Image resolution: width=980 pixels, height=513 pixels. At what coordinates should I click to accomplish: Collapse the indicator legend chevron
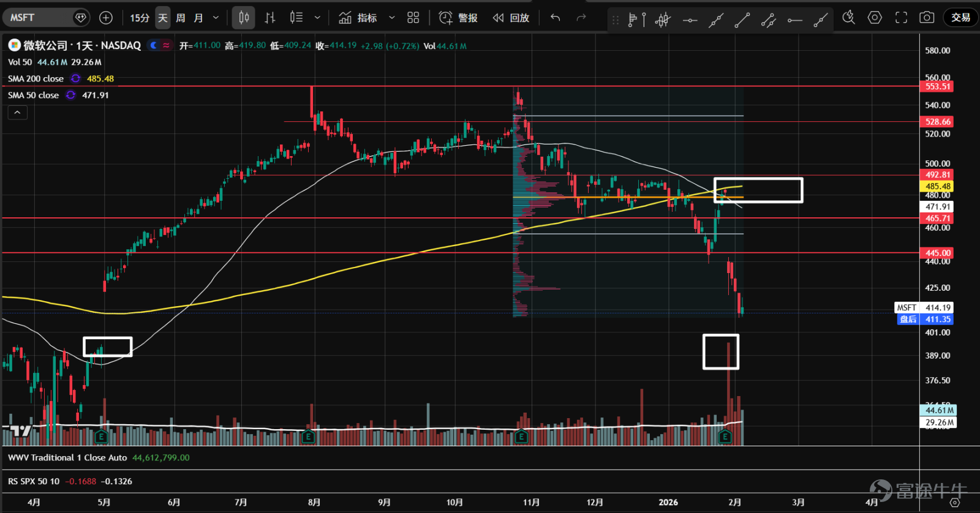pyautogui.click(x=17, y=113)
